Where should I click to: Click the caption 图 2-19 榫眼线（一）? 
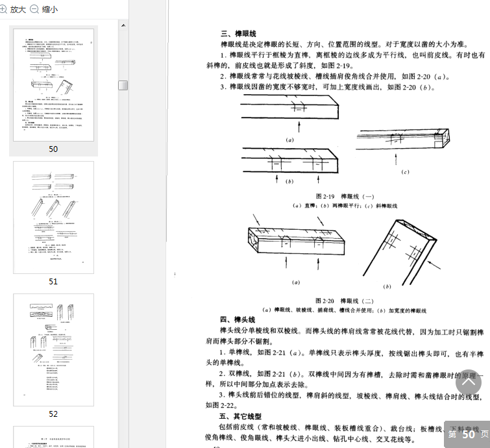tap(345, 196)
